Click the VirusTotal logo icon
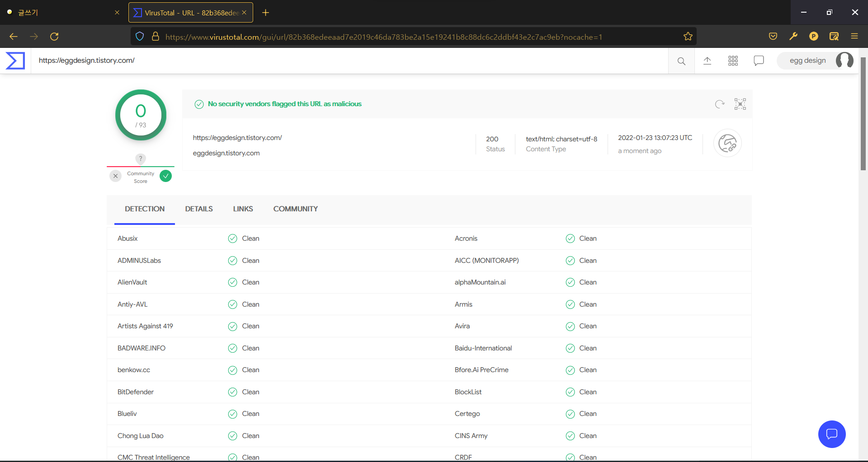The height and width of the screenshot is (462, 868). 15,61
